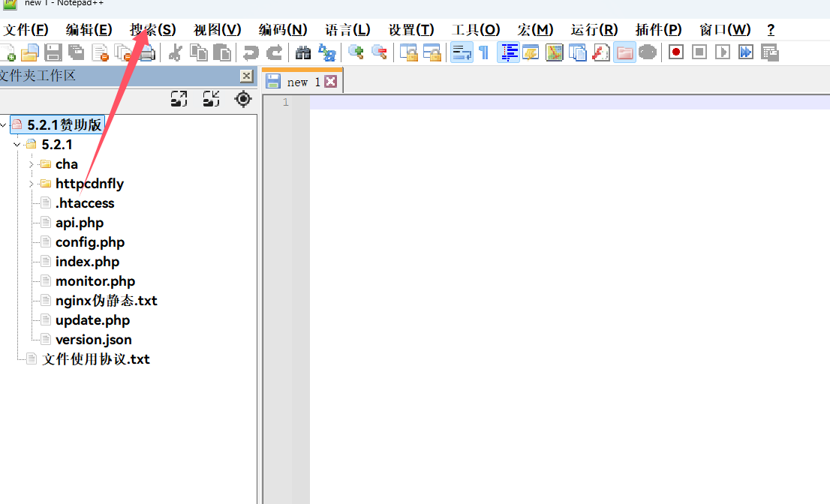Click the Close document icon
This screenshot has width=830, height=504.
pos(100,52)
